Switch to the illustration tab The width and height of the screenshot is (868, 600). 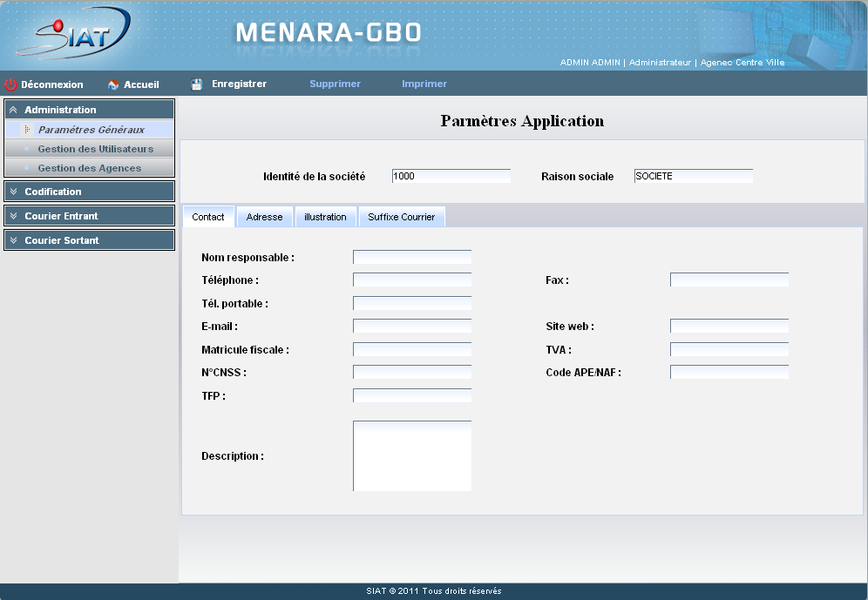[326, 217]
